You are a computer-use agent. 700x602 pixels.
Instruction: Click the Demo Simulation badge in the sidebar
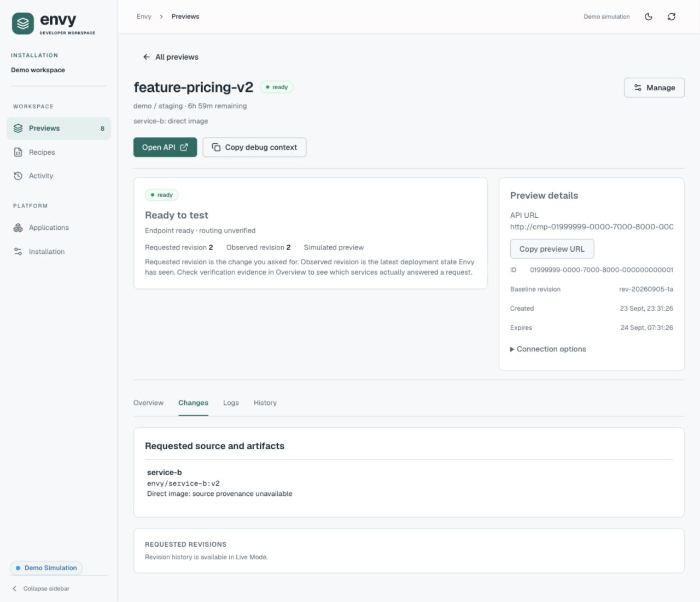tap(46, 568)
